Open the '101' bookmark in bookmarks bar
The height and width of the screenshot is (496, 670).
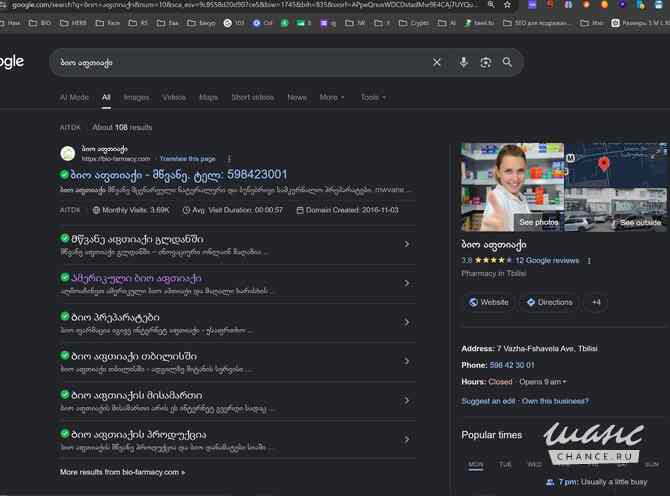(234, 23)
